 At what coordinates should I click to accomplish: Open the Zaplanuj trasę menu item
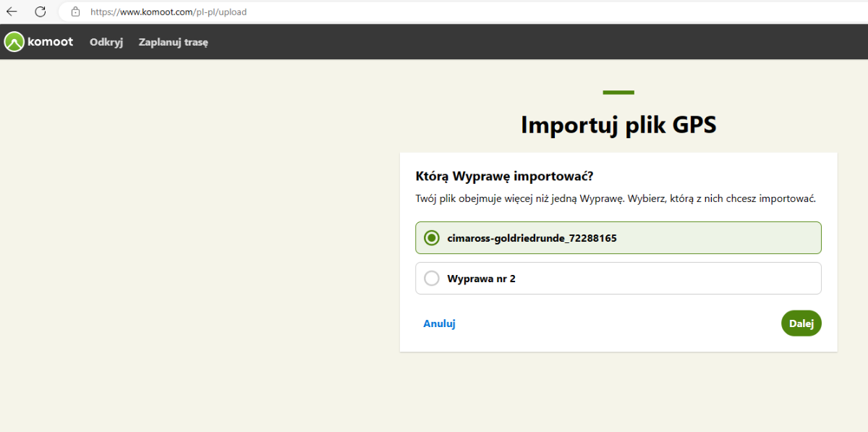[x=174, y=42]
